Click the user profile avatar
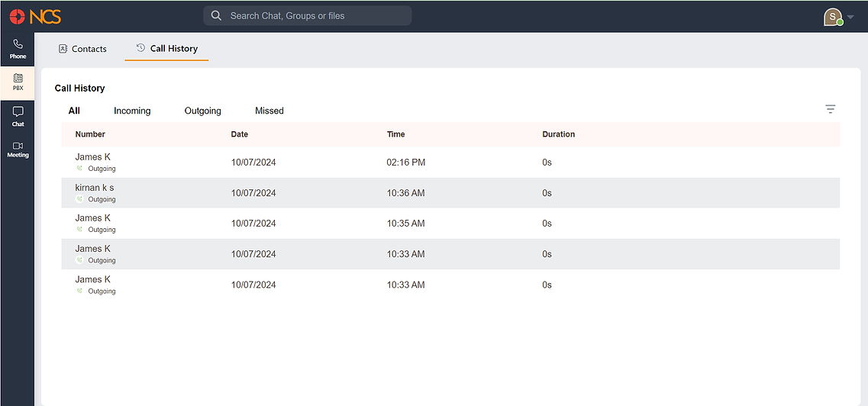 pos(832,17)
